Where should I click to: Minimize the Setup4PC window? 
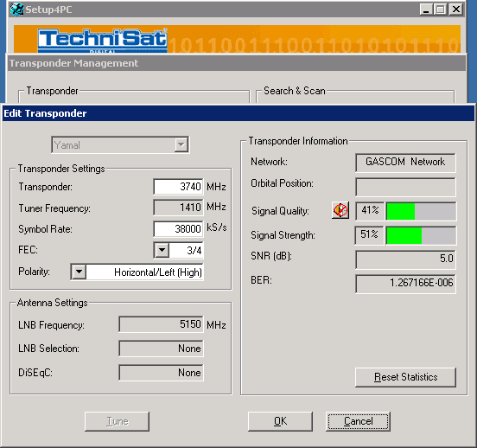click(x=426, y=10)
